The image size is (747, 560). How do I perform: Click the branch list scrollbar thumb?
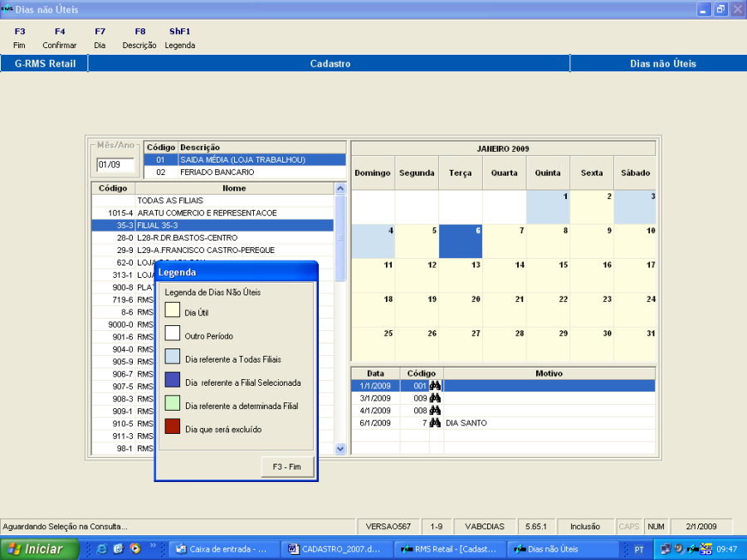pos(340,237)
